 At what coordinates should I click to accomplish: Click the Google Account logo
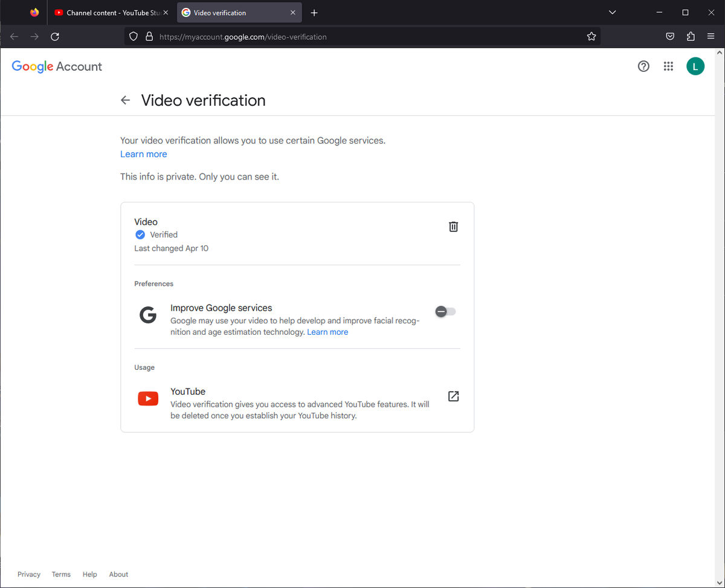point(57,66)
